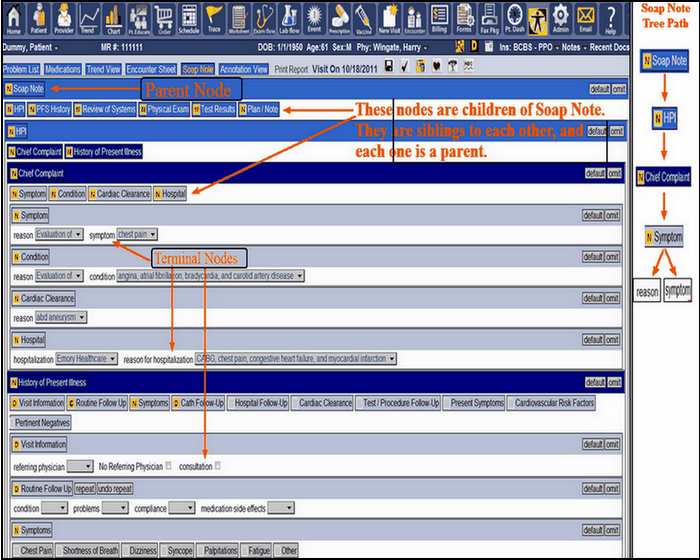The width and height of the screenshot is (700, 560).
Task: Open the 'abd aneurysm' reason dropdown
Action: click(x=61, y=318)
